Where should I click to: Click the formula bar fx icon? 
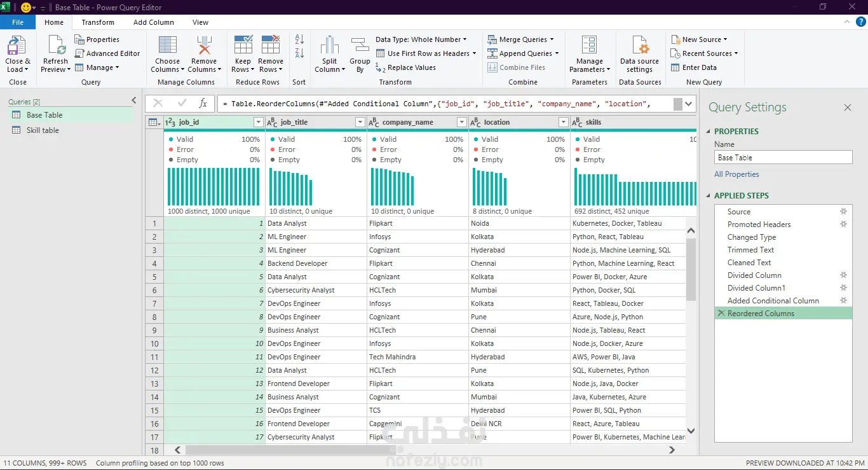[203, 103]
